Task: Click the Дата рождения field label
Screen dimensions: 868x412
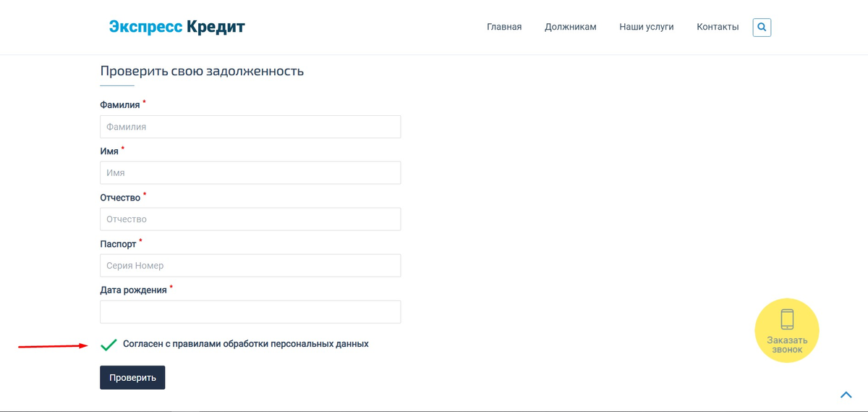Action: 133,291
